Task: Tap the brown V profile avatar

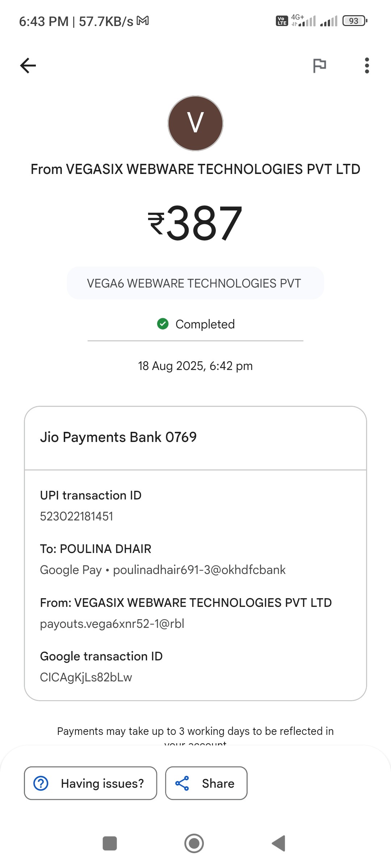Action: click(195, 123)
